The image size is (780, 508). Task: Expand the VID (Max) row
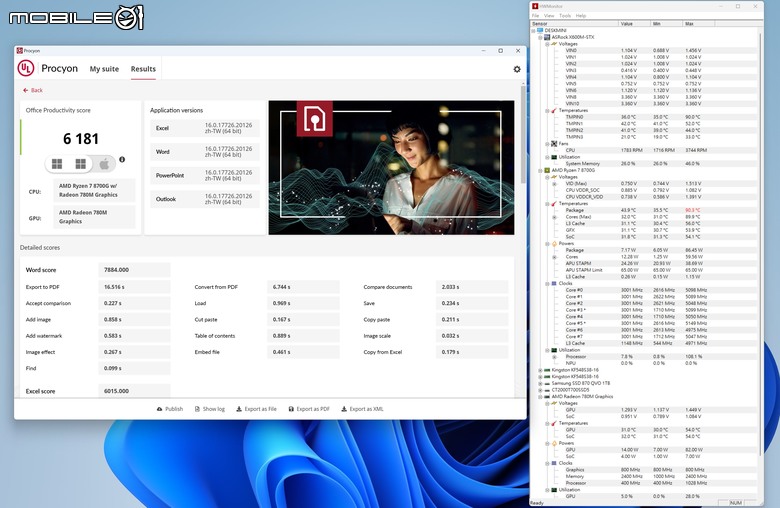pyautogui.click(x=554, y=184)
